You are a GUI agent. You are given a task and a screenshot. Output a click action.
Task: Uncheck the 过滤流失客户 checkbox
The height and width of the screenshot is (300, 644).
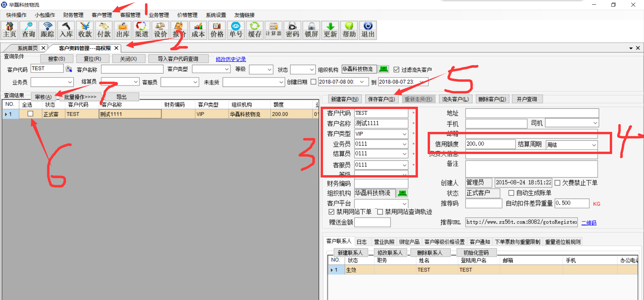396,69
